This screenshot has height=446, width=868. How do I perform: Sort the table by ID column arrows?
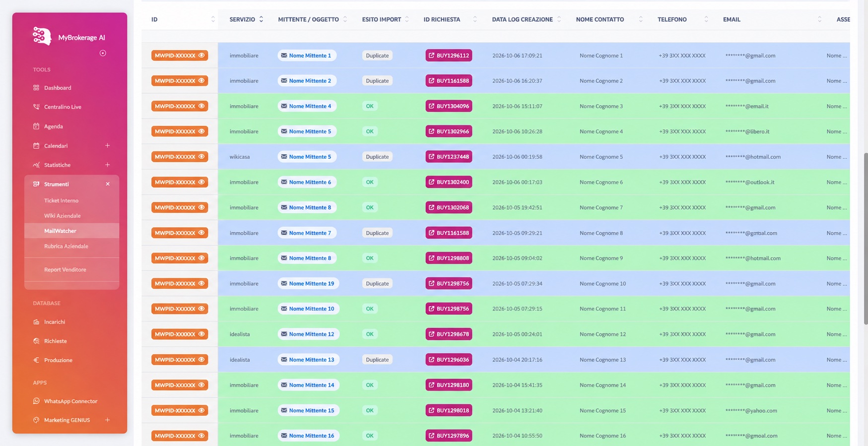click(213, 19)
